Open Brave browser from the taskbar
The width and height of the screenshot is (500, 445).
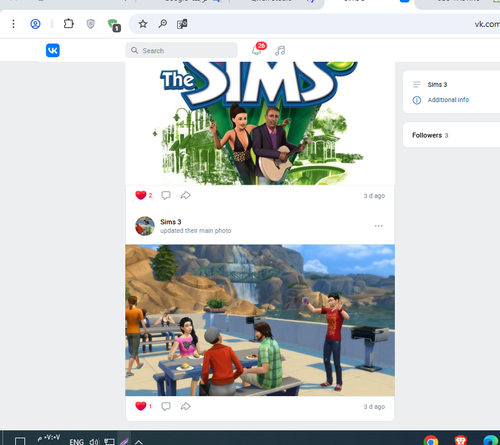461,441
